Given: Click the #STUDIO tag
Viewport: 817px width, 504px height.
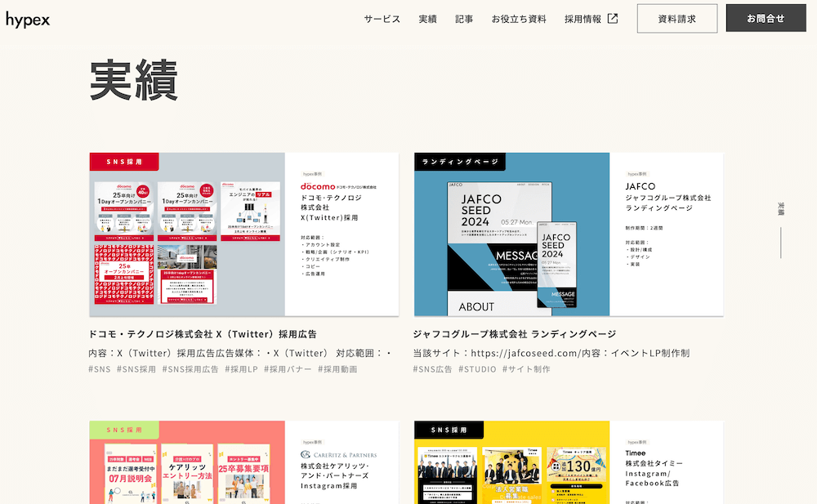Looking at the screenshot, I should (477, 369).
